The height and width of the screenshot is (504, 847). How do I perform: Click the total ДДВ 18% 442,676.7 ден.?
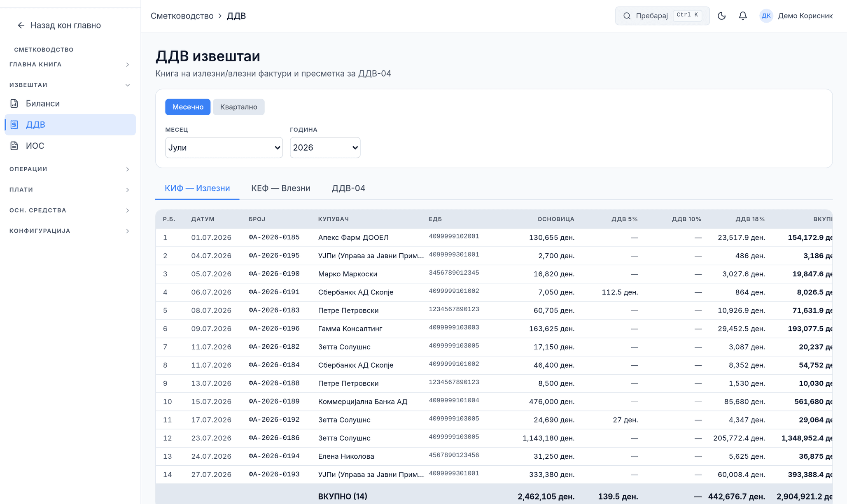[736, 497]
